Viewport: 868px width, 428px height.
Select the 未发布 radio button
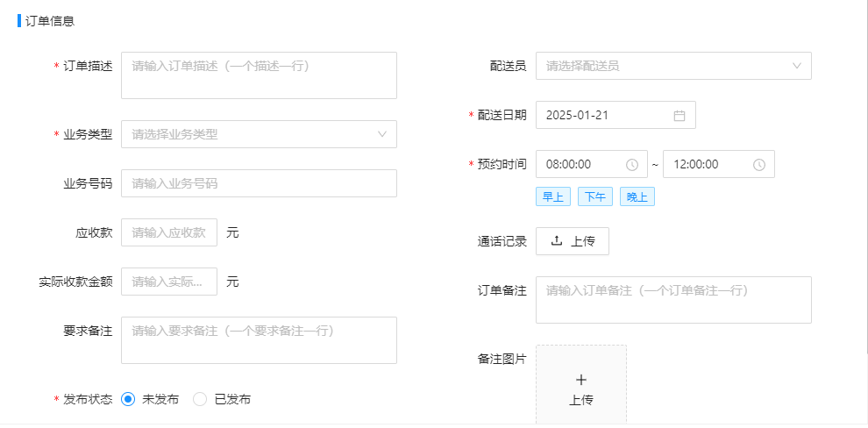[x=128, y=399]
